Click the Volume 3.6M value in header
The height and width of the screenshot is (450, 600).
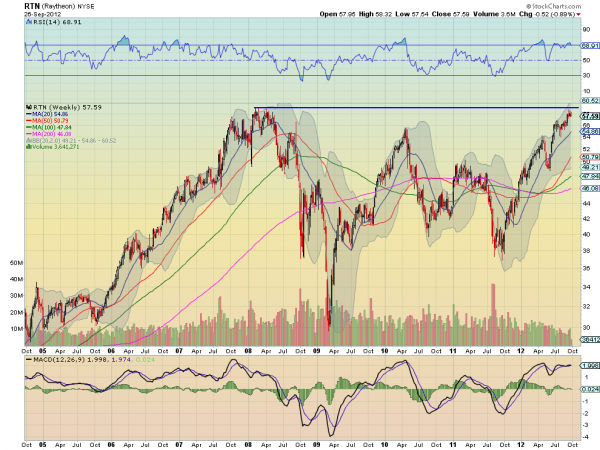pos(494,14)
